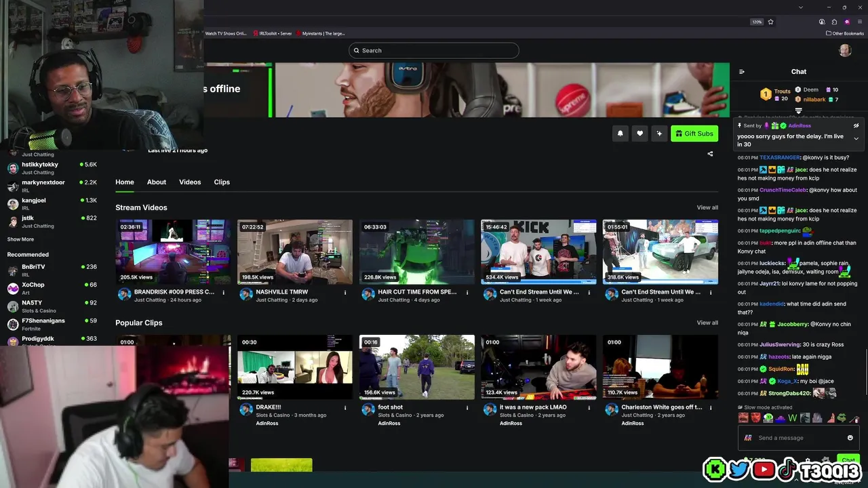Play the DRAKE!!! clip
This screenshot has width=868, height=488.
[295, 367]
